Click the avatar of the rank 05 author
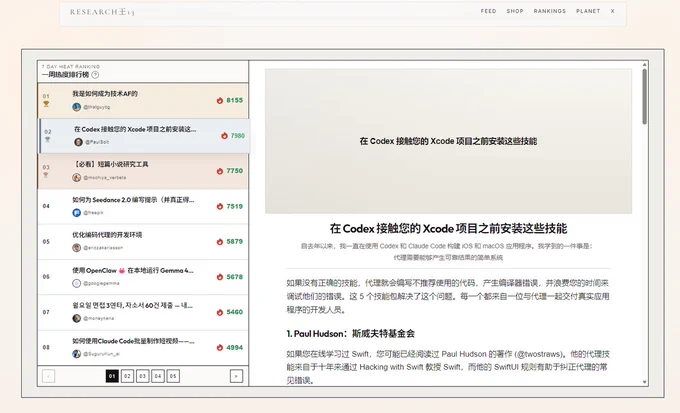680x413 pixels. tap(77, 248)
